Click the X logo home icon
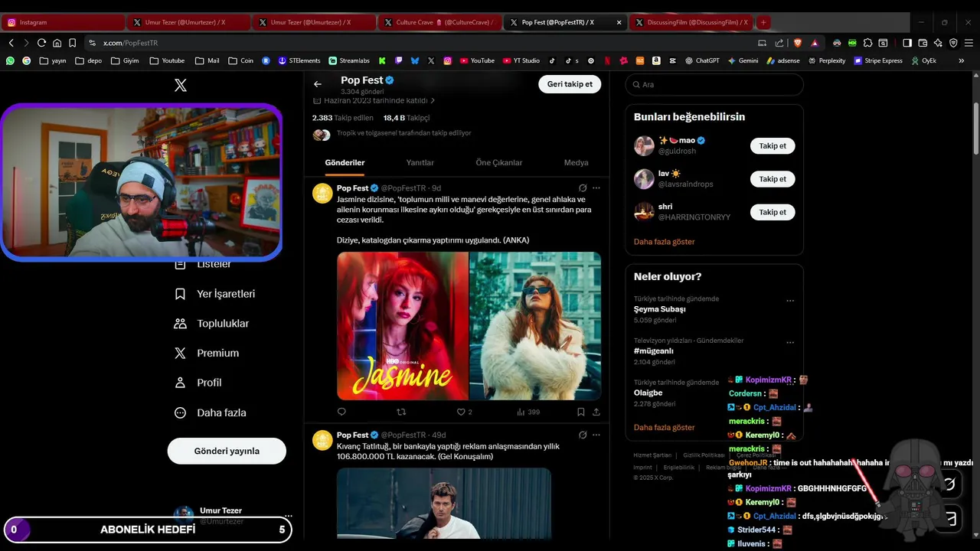Viewport: 980px width, 551px height. (x=181, y=85)
